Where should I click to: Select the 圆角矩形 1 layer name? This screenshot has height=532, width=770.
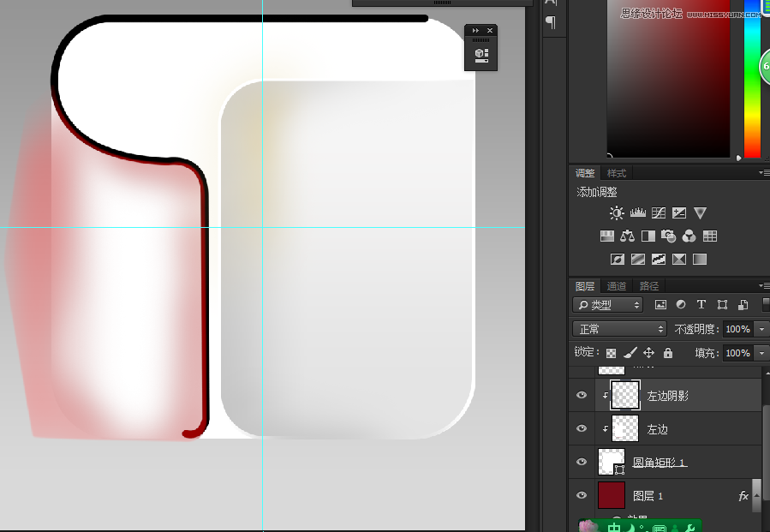660,463
